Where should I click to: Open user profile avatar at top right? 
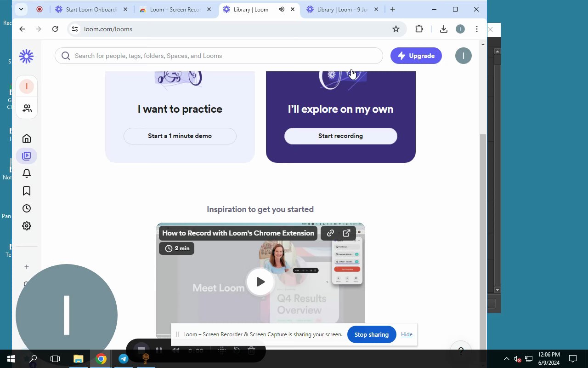click(x=463, y=56)
